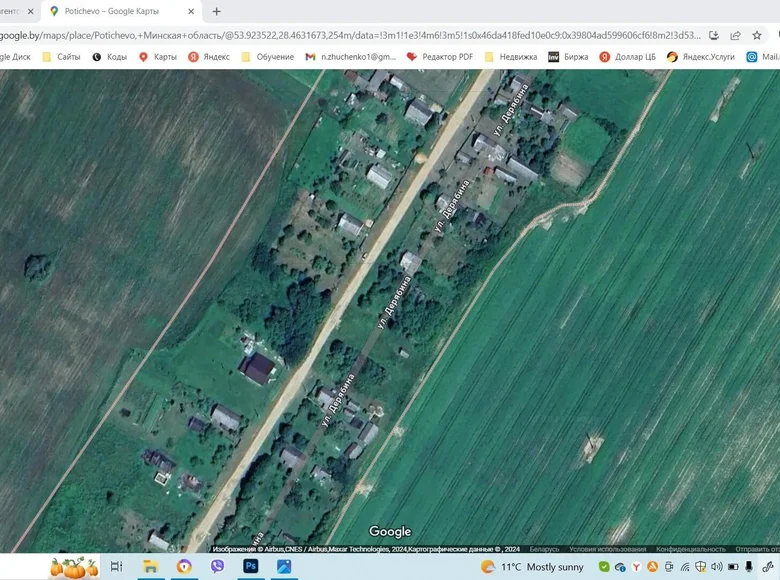Open the Сайты bookmarks folder
The width and height of the screenshot is (780, 580).
[61, 57]
